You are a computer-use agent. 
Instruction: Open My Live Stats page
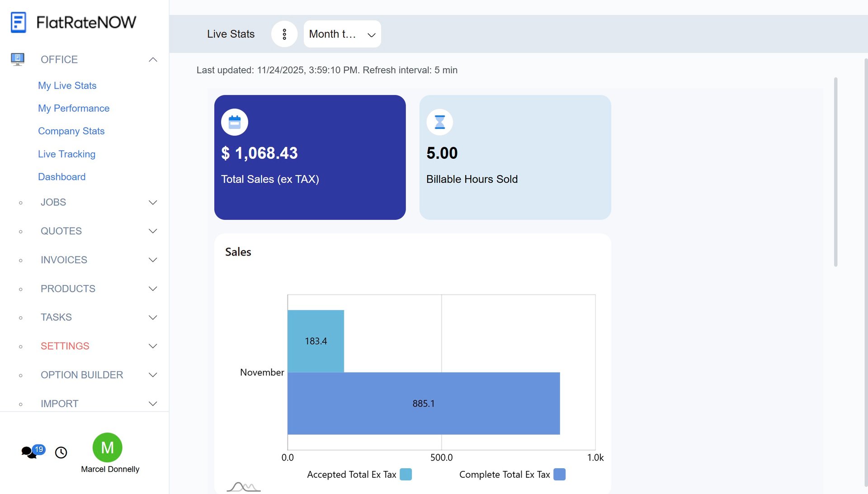point(67,85)
